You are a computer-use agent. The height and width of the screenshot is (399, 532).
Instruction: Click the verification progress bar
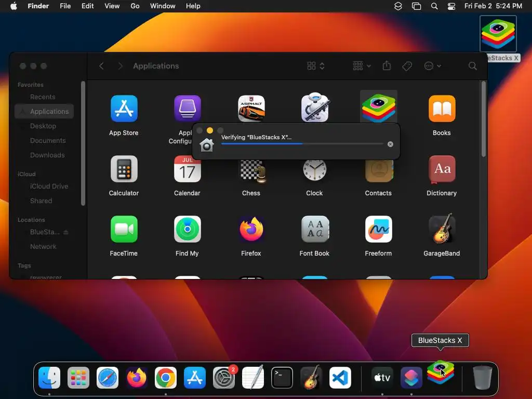302,144
